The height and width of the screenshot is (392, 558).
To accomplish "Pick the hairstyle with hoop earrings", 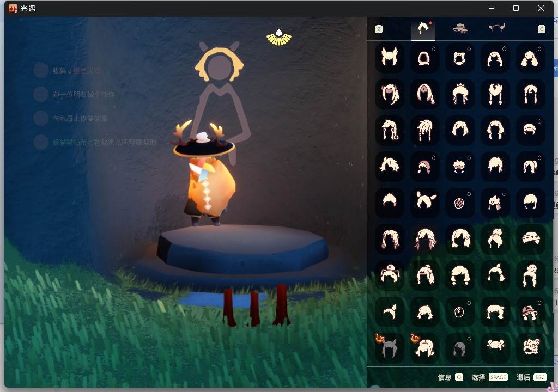I will tap(389, 130).
